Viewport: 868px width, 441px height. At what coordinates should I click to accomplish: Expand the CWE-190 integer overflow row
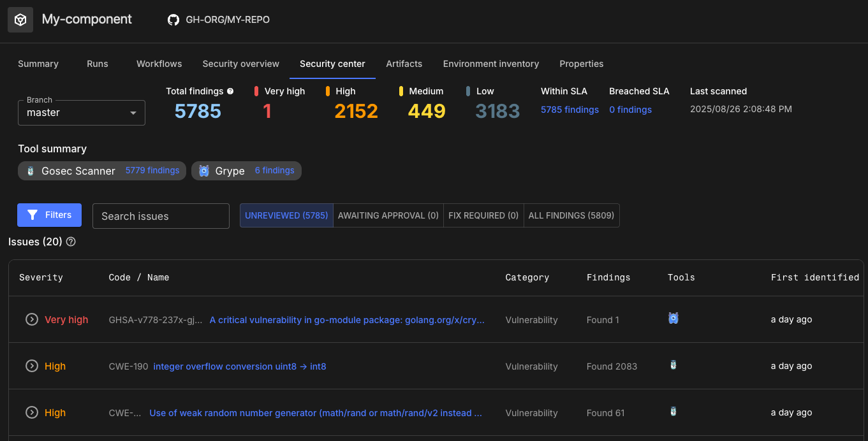[x=31, y=366]
